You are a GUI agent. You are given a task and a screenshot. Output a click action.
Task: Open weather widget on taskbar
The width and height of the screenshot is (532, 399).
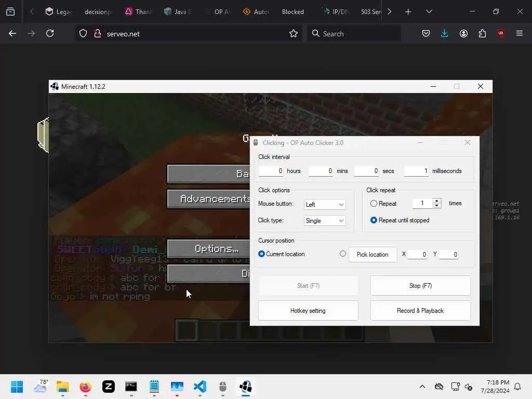coord(41,387)
